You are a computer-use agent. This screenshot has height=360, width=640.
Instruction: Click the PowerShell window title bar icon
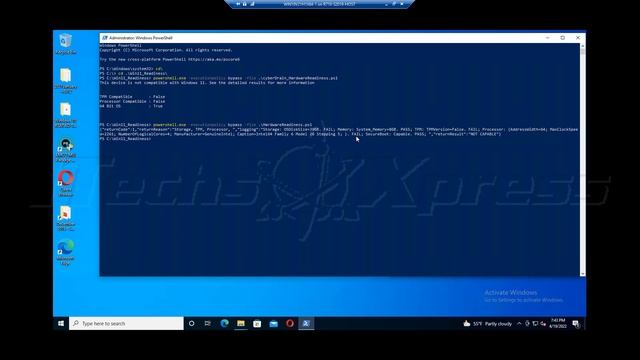point(104,38)
